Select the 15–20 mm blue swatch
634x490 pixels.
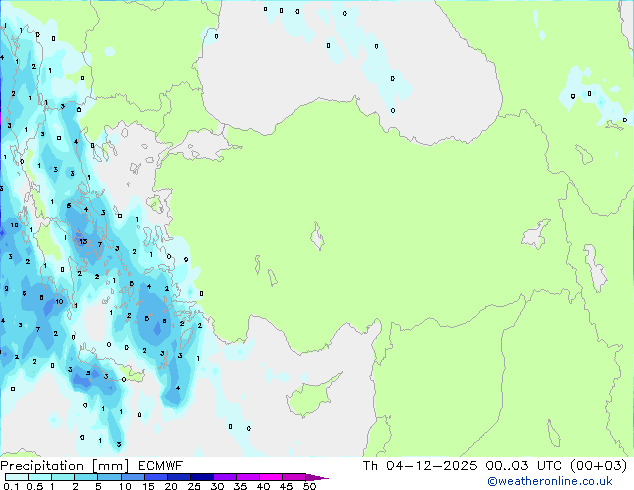[x=155, y=477]
